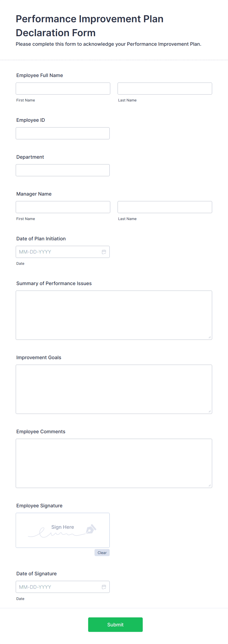Select the Employee ID field
228x644 pixels.
tap(62, 133)
